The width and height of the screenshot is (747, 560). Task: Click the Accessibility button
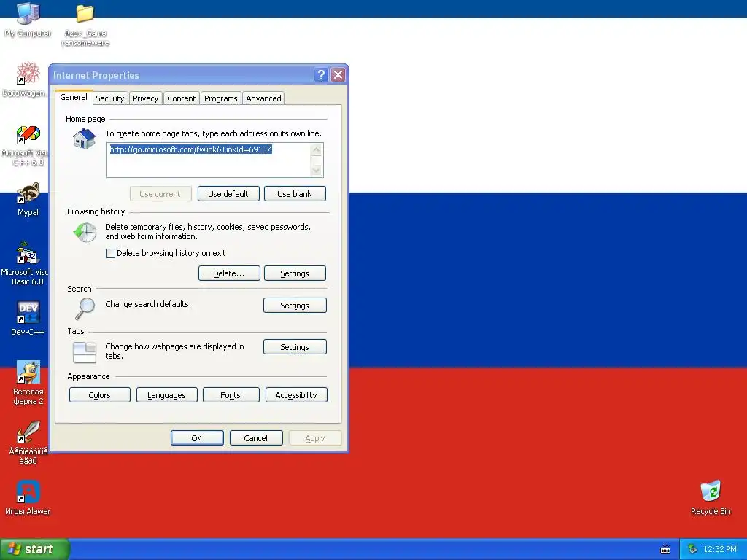[296, 395]
